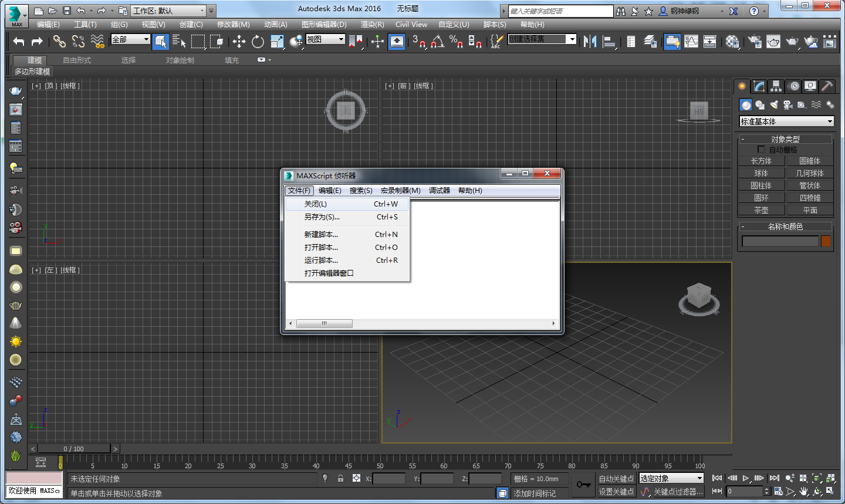The height and width of the screenshot is (504, 845).
Task: Toggle the selection lock padlock icon
Action: (x=340, y=479)
